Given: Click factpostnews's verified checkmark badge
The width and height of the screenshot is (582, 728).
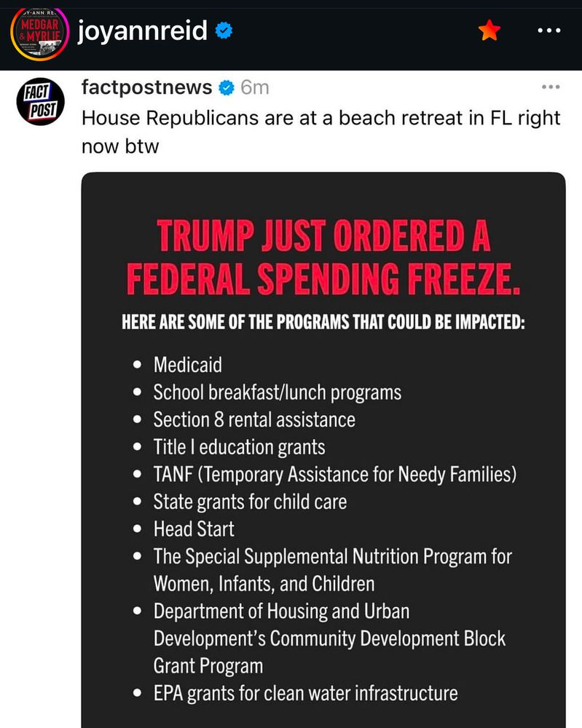Looking at the screenshot, I should click(227, 88).
